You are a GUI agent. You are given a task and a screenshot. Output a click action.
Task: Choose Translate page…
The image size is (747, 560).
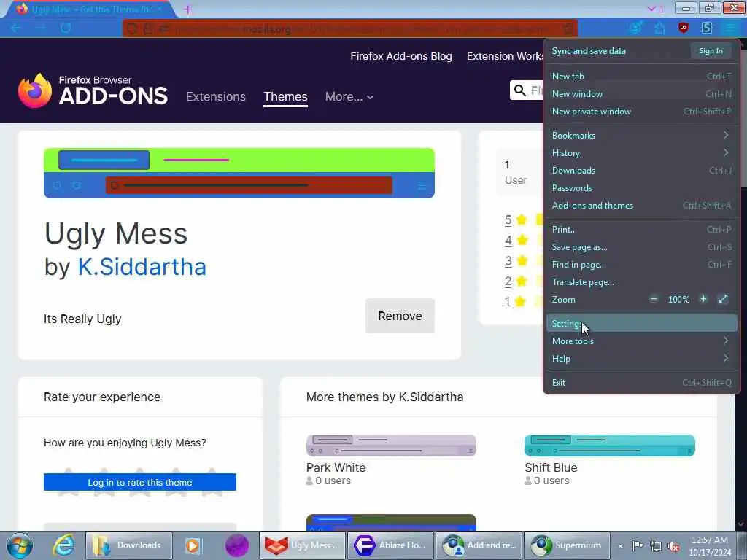pyautogui.click(x=641, y=282)
